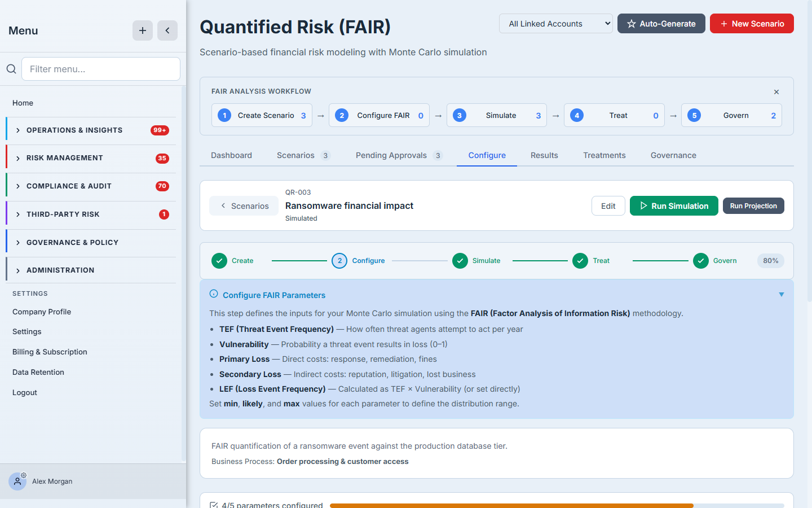Click the 80% completion pill
The width and height of the screenshot is (812, 508).
point(771,261)
